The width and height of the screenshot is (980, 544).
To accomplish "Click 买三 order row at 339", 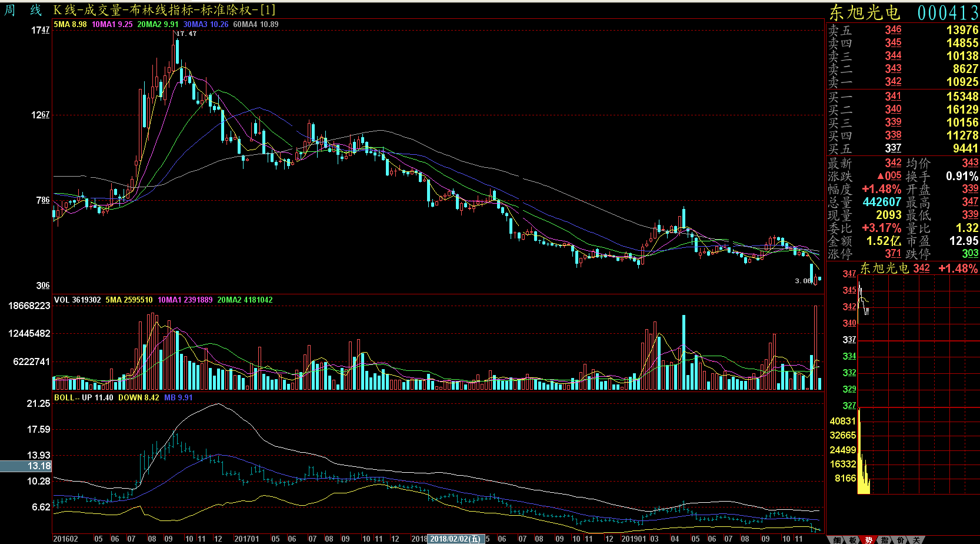I will click(x=903, y=122).
